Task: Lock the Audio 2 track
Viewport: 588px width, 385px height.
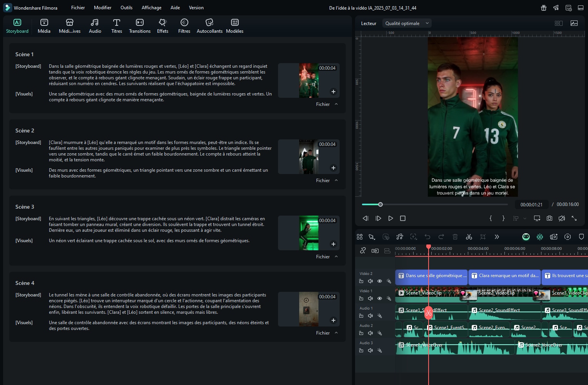Action: pos(361,333)
